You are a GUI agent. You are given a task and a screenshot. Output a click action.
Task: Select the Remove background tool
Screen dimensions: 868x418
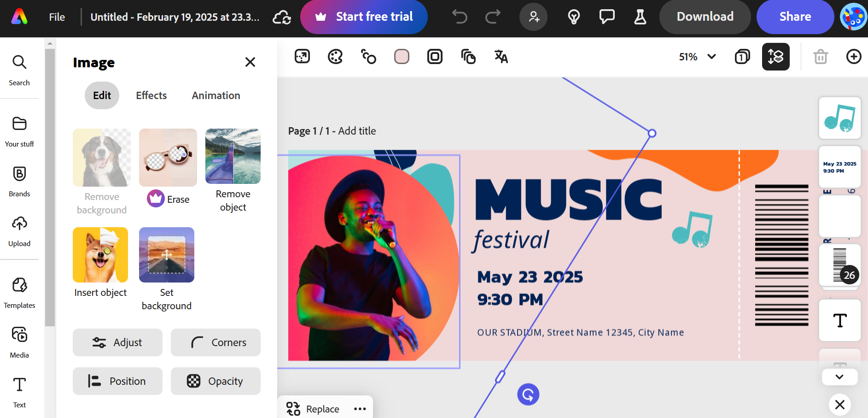point(101,157)
